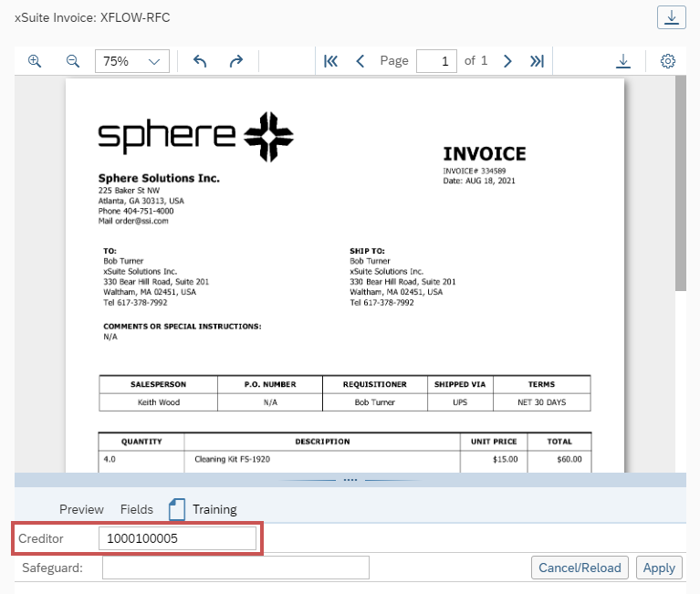Click the Creditor input field

pyautogui.click(x=177, y=538)
